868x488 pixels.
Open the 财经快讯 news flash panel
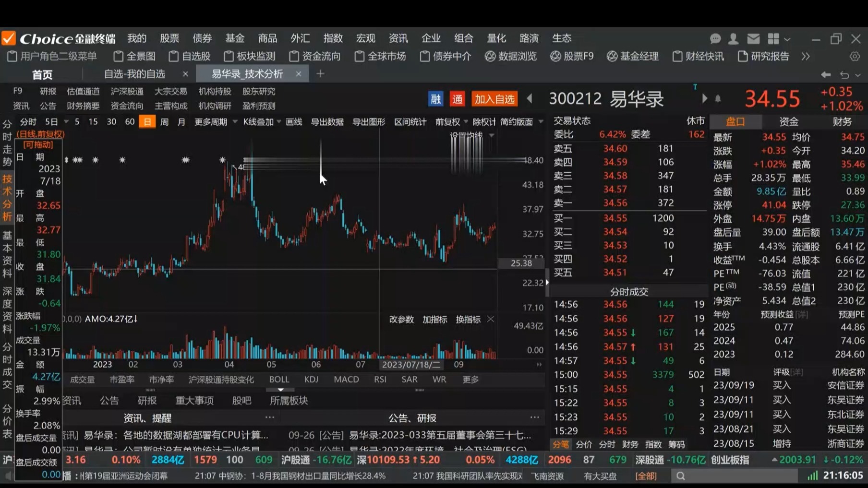click(x=706, y=56)
